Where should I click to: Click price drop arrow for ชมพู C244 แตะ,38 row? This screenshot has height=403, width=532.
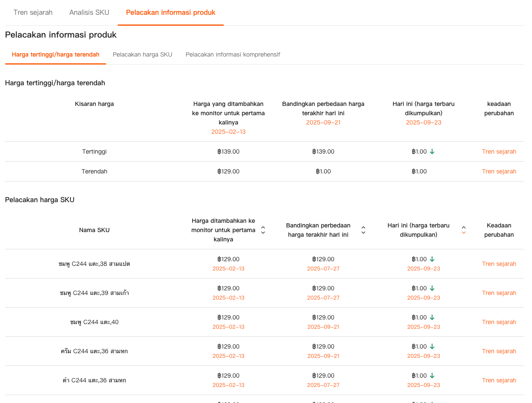coord(432,259)
